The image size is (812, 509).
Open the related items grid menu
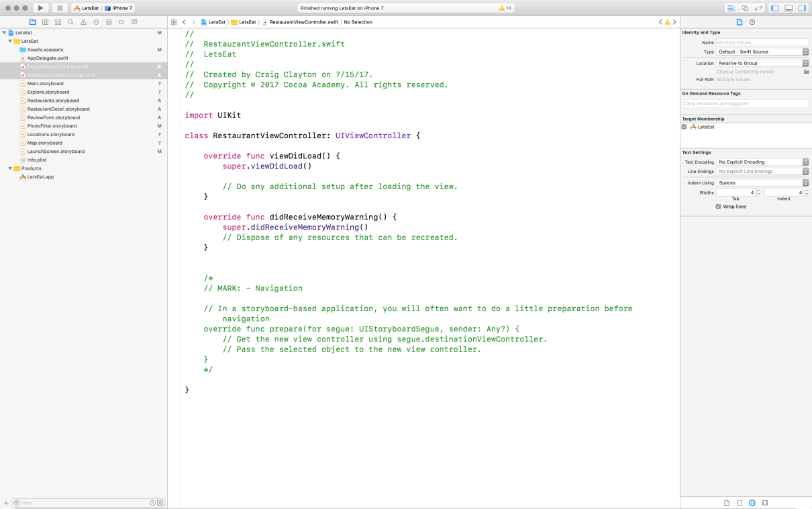pyautogui.click(x=174, y=22)
